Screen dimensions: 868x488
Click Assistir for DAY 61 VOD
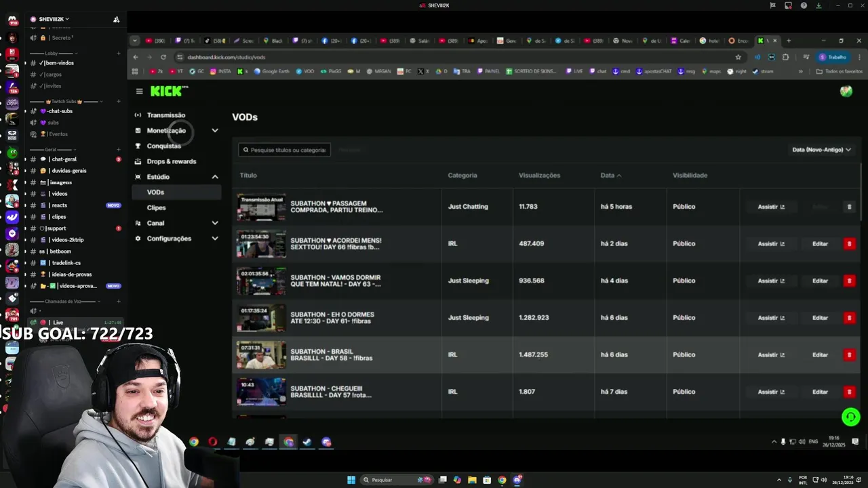pyautogui.click(x=770, y=318)
